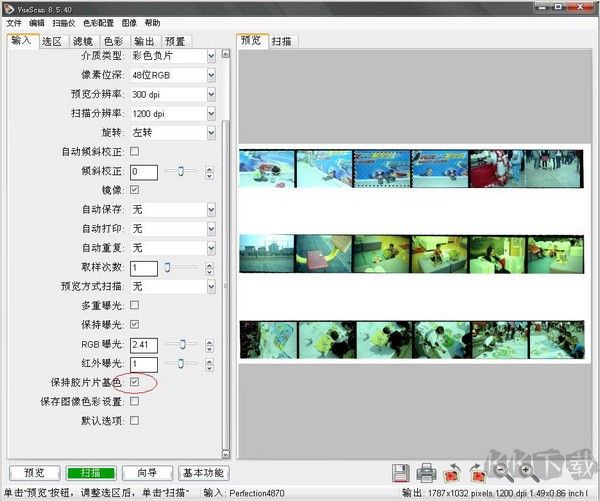
Task: Rotate image right using toolbar icon
Action: tap(477, 473)
